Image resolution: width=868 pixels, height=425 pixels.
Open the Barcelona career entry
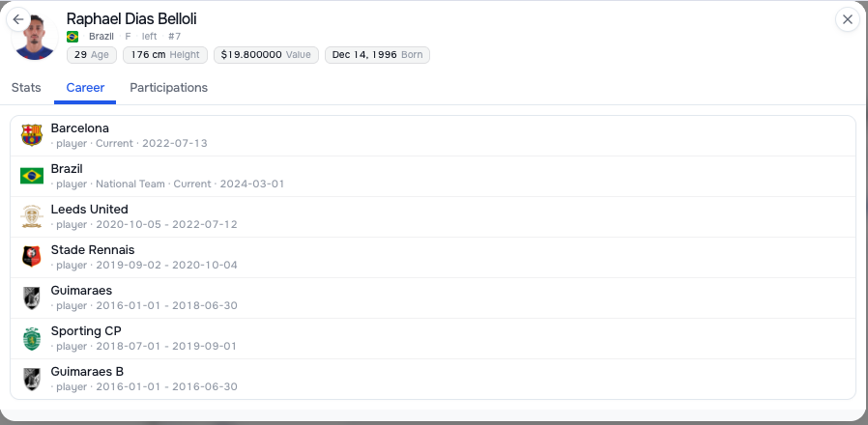tap(433, 135)
